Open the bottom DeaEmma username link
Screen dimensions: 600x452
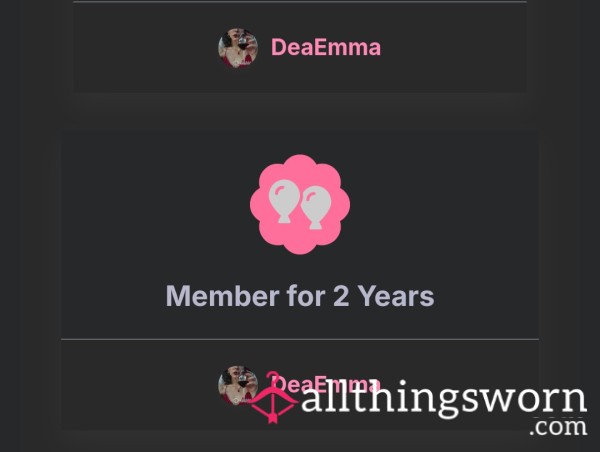[x=326, y=385]
